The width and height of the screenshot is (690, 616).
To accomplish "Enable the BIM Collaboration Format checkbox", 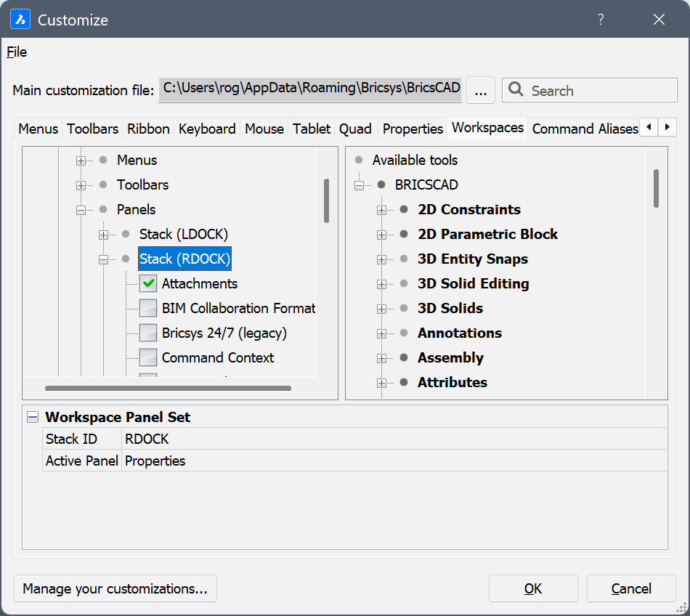I will click(x=148, y=308).
